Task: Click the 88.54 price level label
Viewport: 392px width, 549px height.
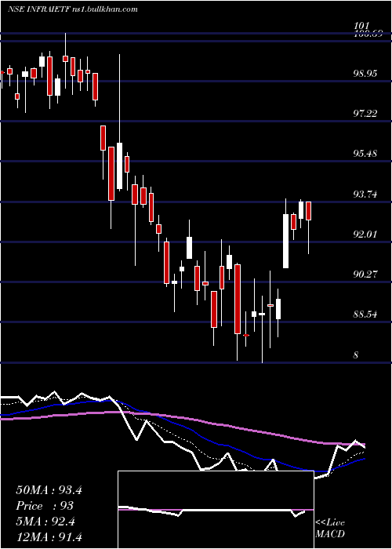Action: [x=365, y=314]
